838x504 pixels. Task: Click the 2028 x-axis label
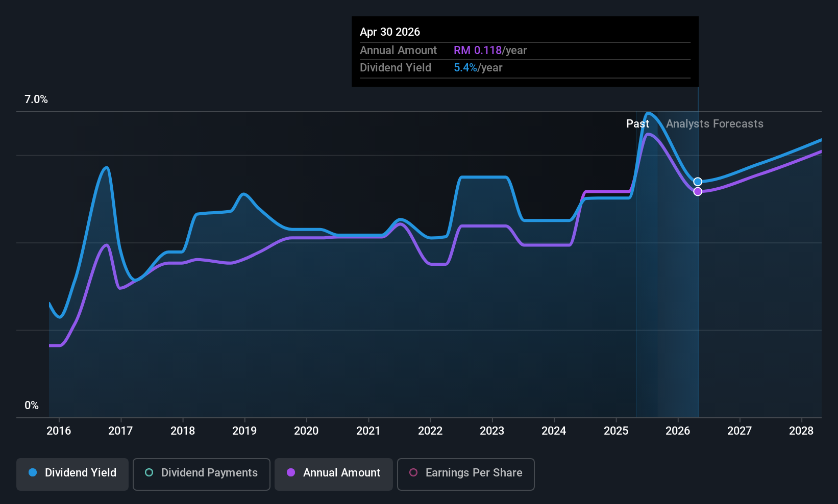801,431
